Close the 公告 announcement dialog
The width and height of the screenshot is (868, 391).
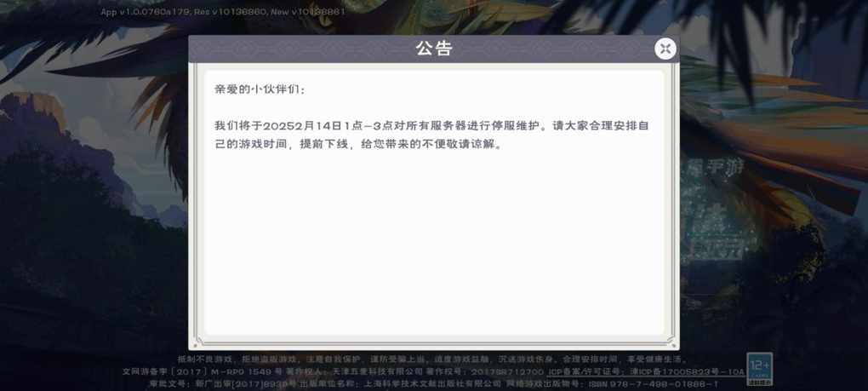tap(665, 49)
